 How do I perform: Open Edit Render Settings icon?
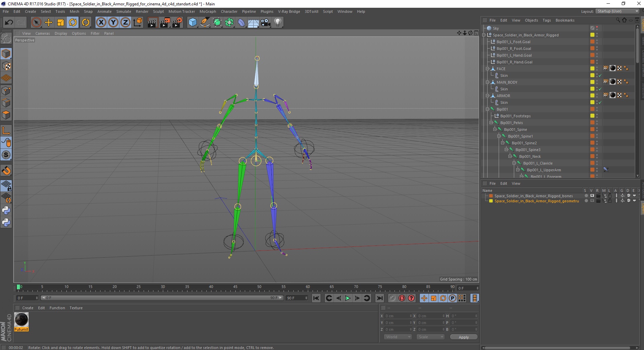coord(177,23)
